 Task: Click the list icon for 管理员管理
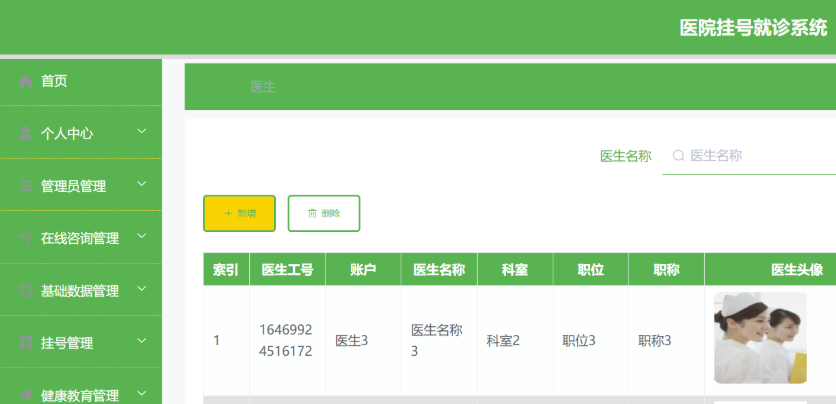pyautogui.click(x=26, y=186)
